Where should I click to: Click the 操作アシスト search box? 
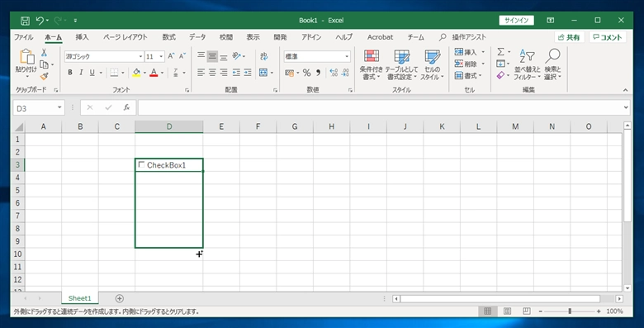coord(469,37)
